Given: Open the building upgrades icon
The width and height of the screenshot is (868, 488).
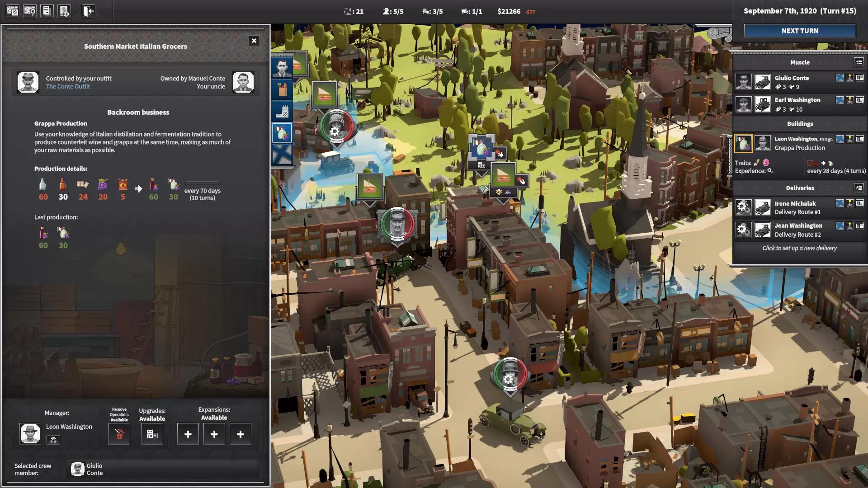Looking at the screenshot, I should (x=152, y=434).
